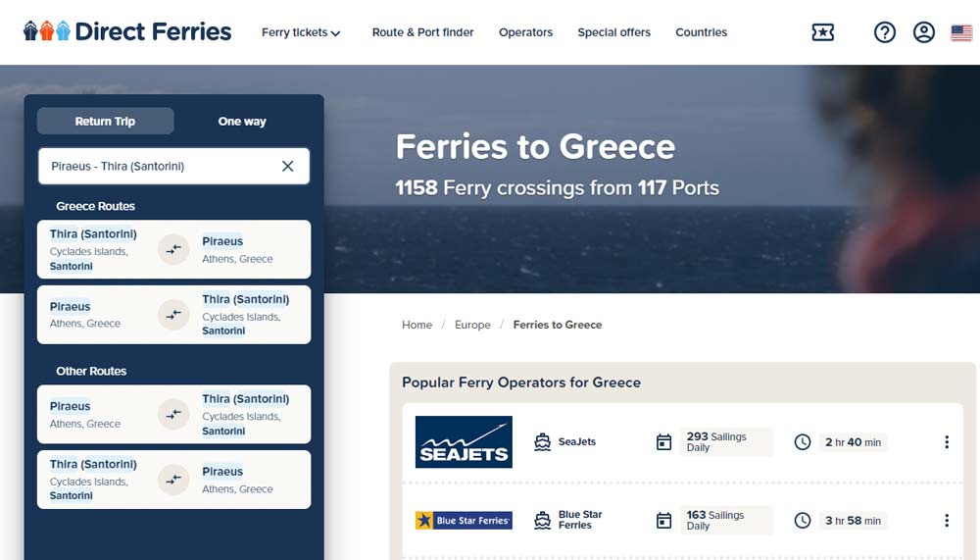The height and width of the screenshot is (560, 980).
Task: Click the route search input field
Action: 157,167
